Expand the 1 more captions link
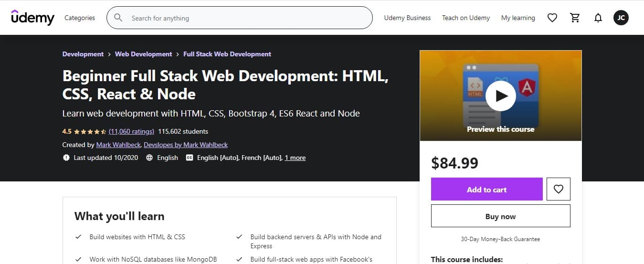Screen dimensions: 644x264 295,158
